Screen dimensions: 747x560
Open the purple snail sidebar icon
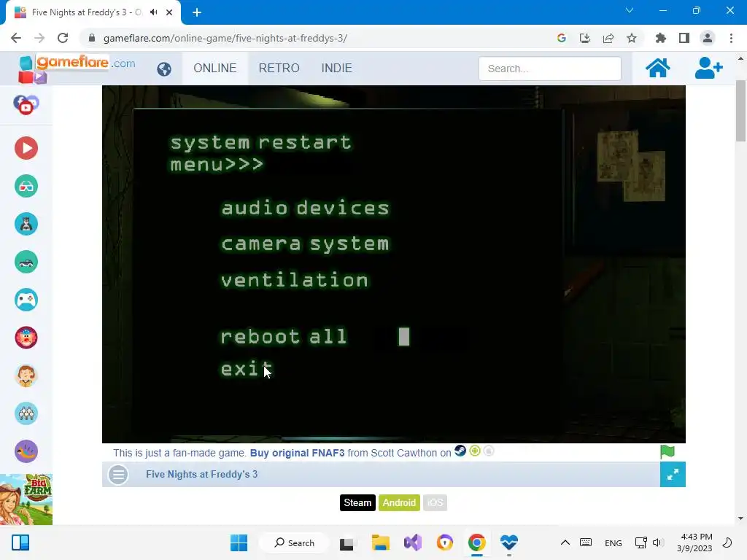[x=26, y=451]
